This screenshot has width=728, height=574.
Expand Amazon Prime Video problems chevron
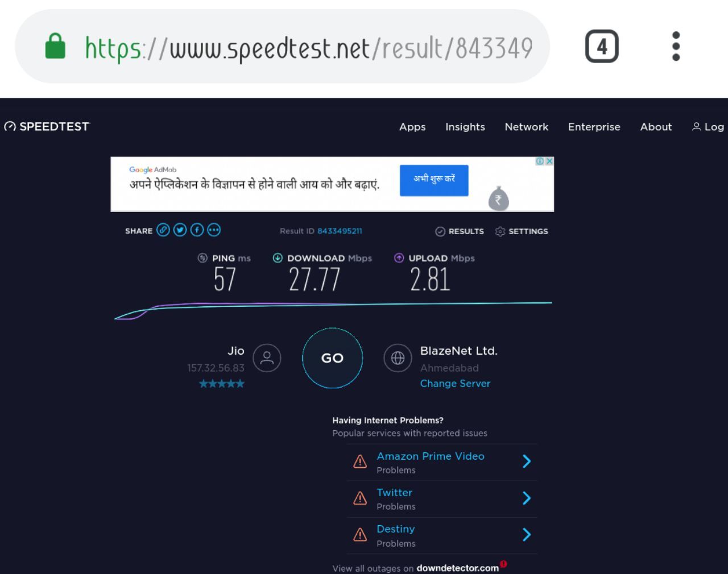coord(527,461)
